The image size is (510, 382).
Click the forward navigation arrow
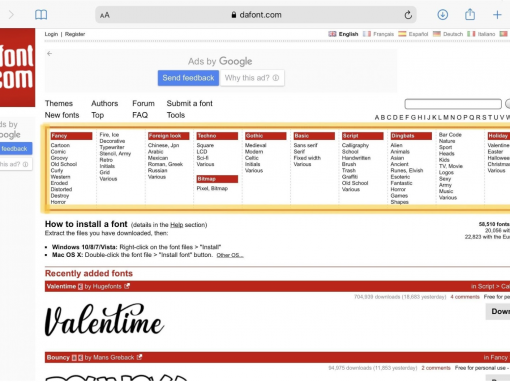pos(11,15)
